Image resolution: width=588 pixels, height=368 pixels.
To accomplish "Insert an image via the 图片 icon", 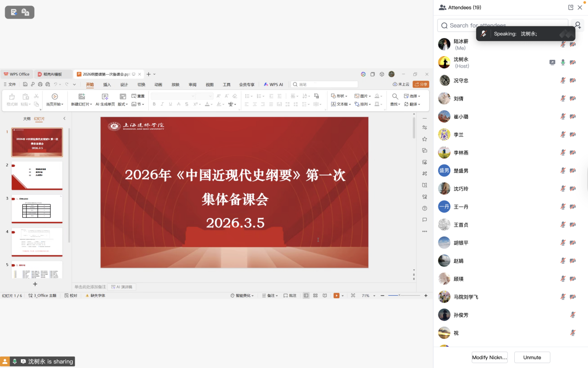I will pos(365,96).
